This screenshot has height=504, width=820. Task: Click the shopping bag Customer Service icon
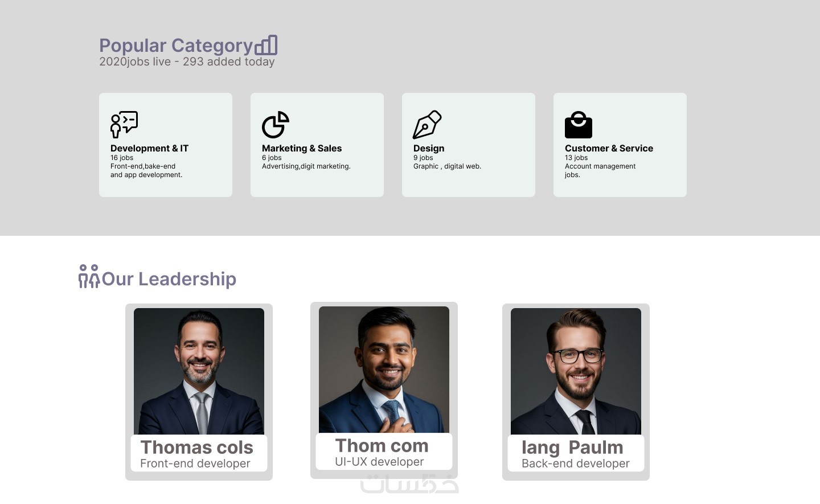pyautogui.click(x=579, y=125)
